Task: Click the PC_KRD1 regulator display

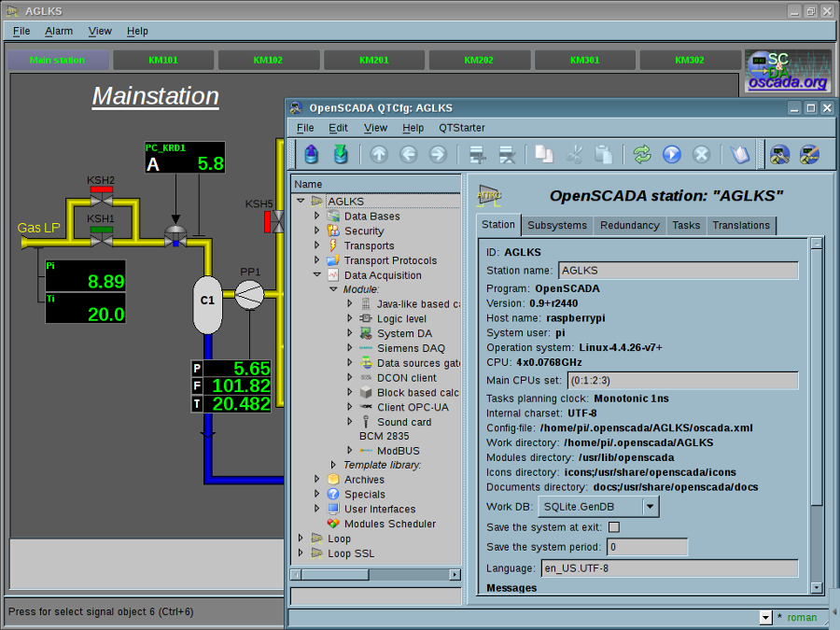Action: (185, 158)
